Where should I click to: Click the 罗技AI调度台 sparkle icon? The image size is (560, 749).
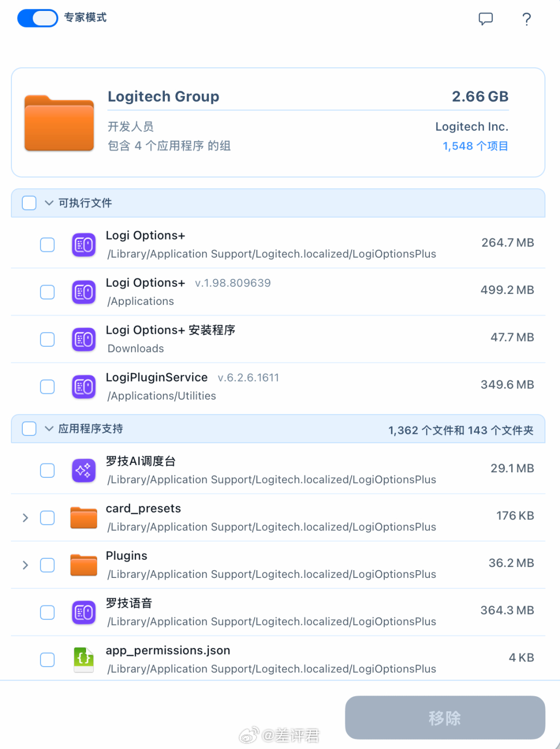[83, 471]
